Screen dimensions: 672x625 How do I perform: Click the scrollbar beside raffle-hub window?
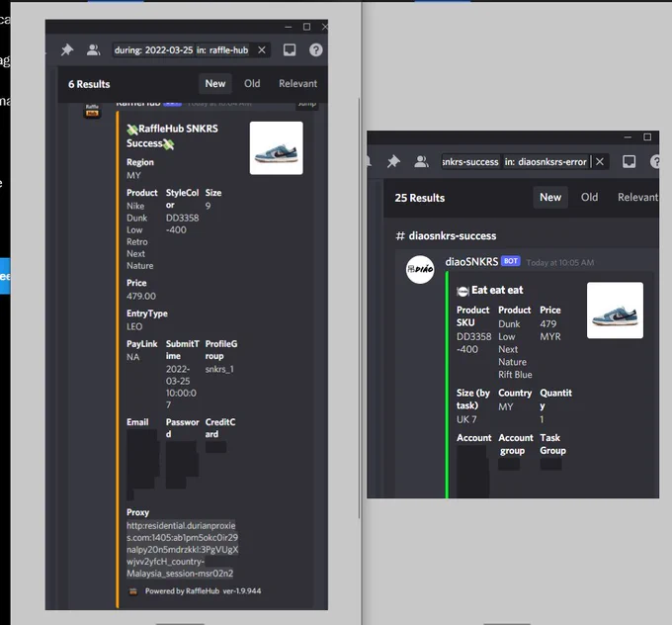pos(359,308)
